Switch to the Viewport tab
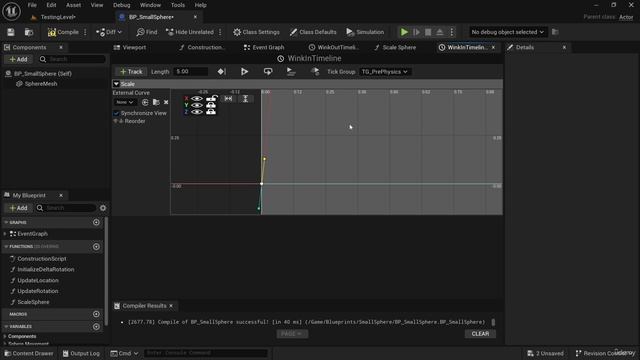The width and height of the screenshot is (640, 360). (130, 47)
